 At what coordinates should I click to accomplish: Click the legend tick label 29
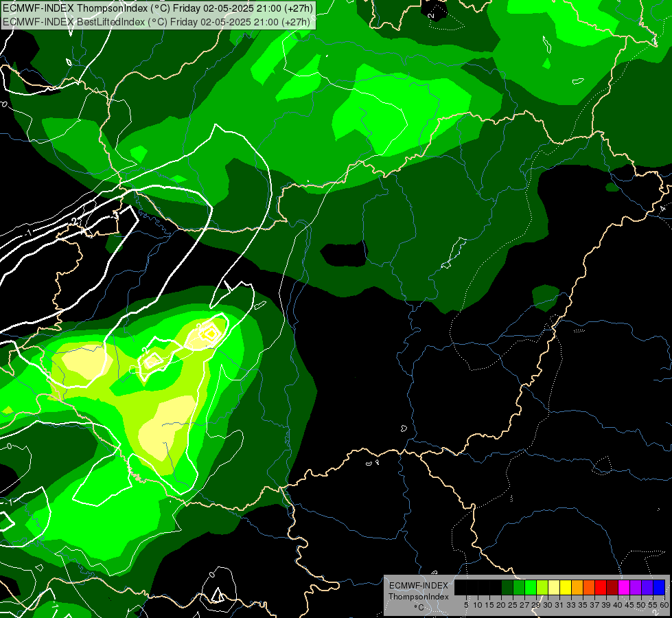(x=536, y=605)
